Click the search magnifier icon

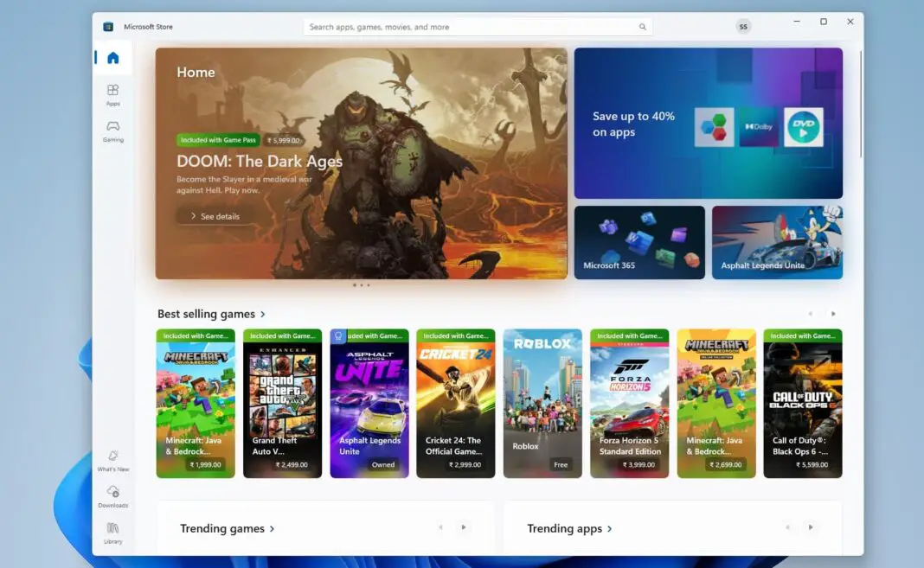642,27
